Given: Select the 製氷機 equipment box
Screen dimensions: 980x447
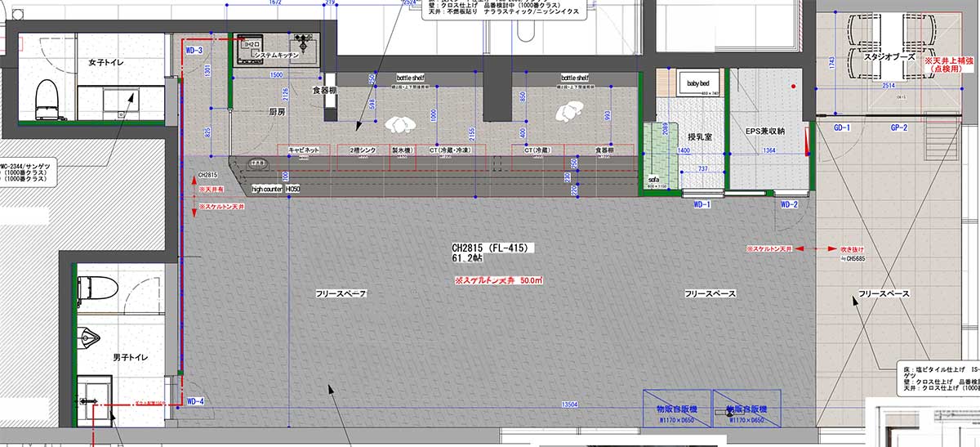Looking at the screenshot, I should pyautogui.click(x=401, y=151).
